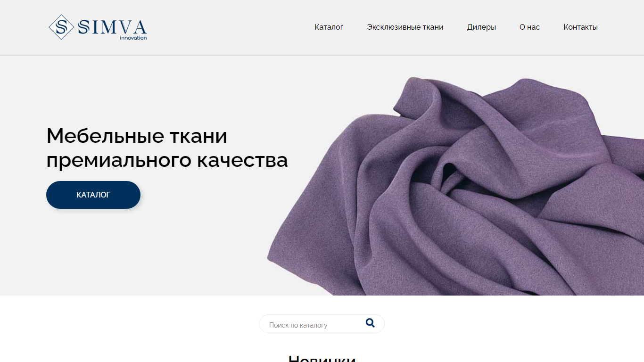Click the magnifying glass search icon

(x=370, y=323)
